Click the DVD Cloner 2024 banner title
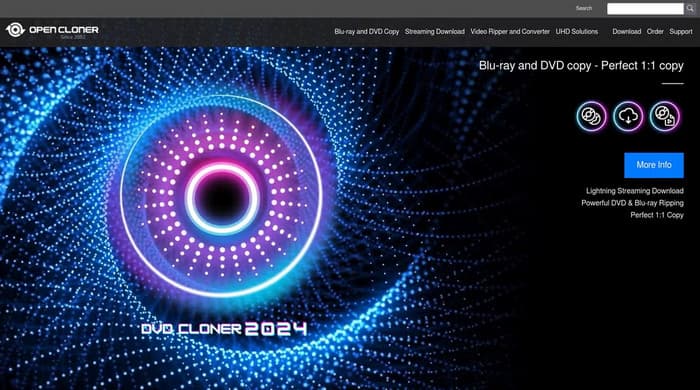The image size is (700, 390). pyautogui.click(x=224, y=329)
